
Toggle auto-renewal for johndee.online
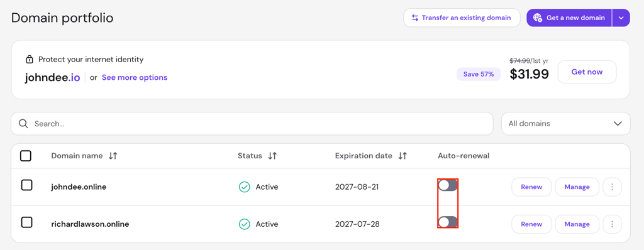coord(448,185)
